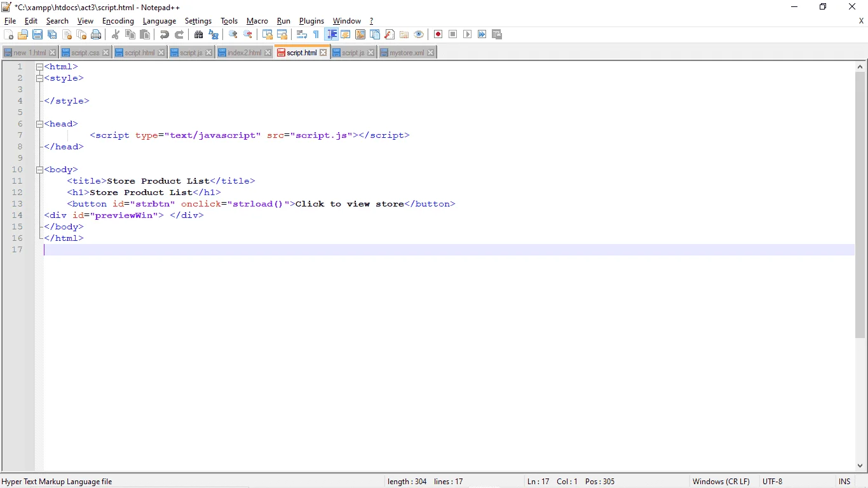Cut selection with the scissors icon
Screen dimensions: 868x488
coord(116,34)
